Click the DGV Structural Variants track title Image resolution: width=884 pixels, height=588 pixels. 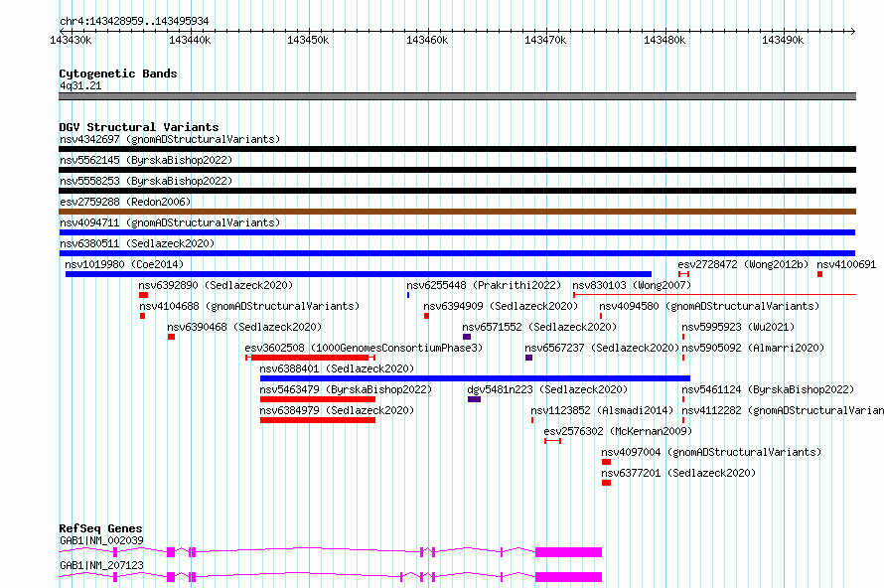[139, 127]
